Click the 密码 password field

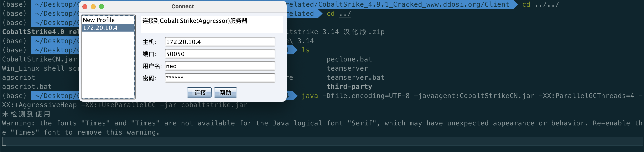pos(220,78)
